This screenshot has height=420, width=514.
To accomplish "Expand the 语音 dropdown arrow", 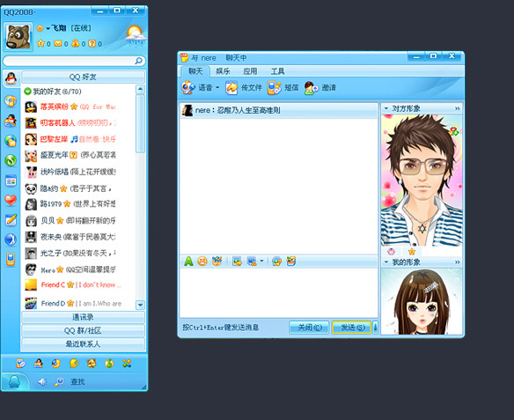I will pyautogui.click(x=217, y=87).
